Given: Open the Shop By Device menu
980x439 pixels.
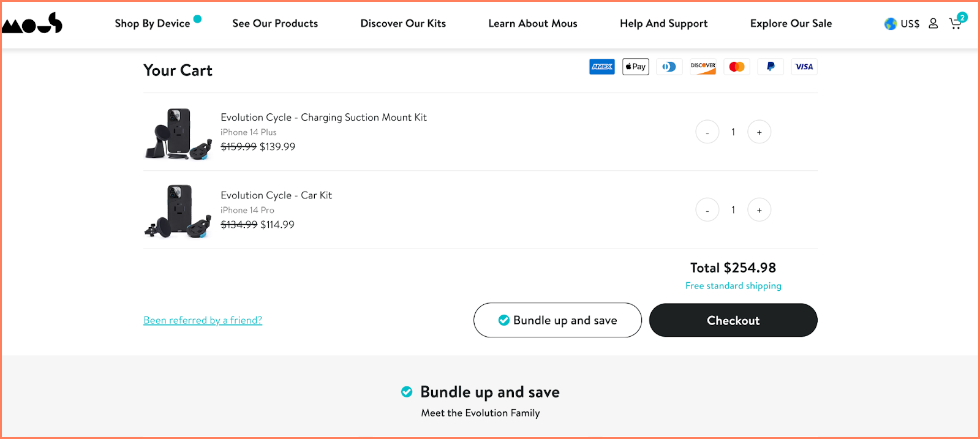Looking at the screenshot, I should coord(153,23).
